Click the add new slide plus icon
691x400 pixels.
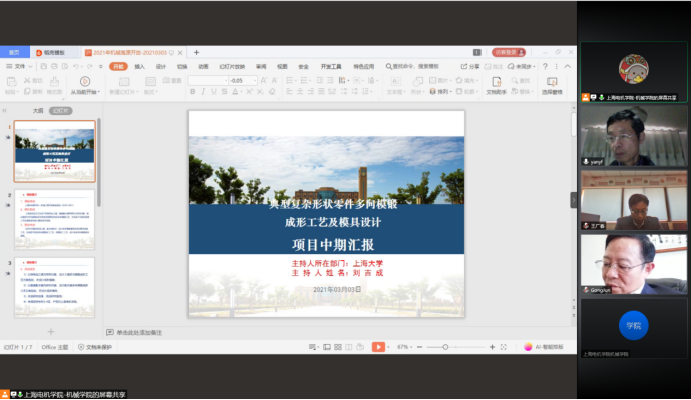[x=51, y=331]
